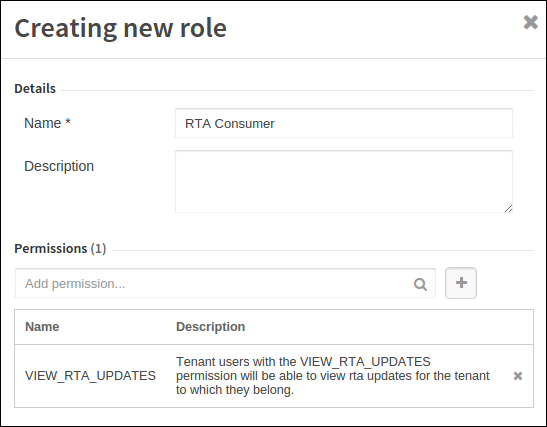The image size is (547, 427).
Task: Click the VIEW_RTA_UPDATES permission description text
Action: tap(332, 376)
